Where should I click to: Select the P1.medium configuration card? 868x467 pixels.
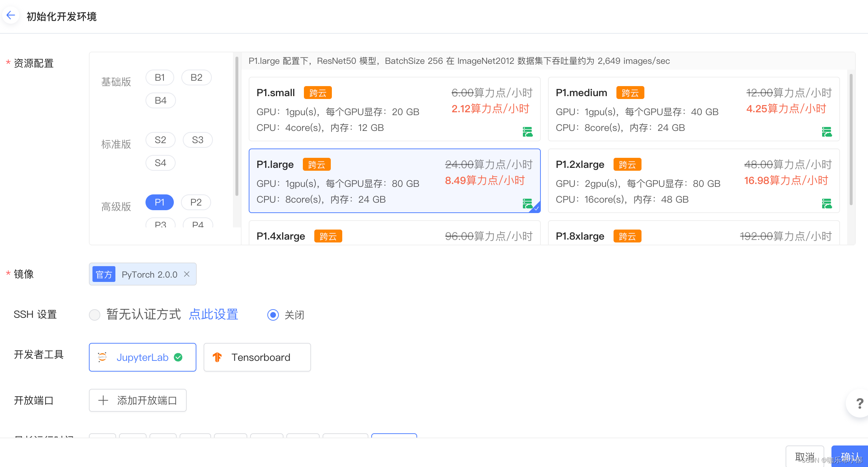point(693,109)
